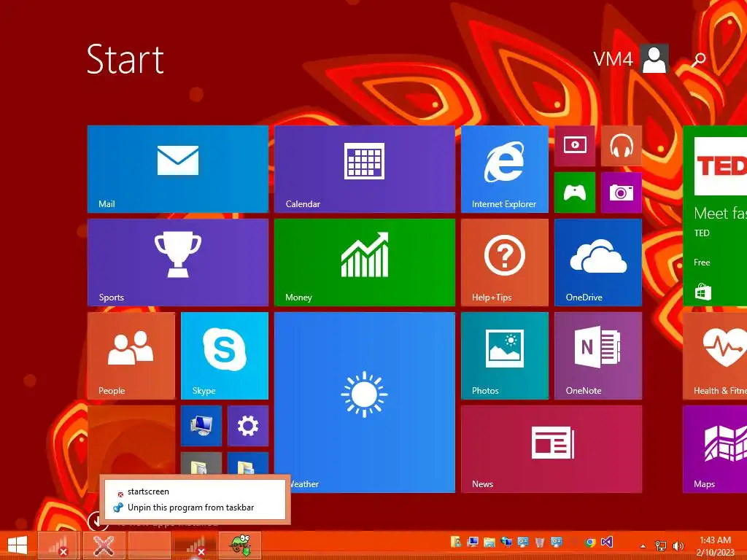Open the Calendar tile
This screenshot has width=747, height=560.
(x=365, y=169)
